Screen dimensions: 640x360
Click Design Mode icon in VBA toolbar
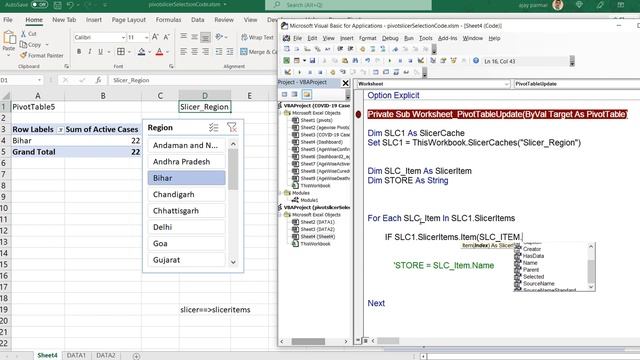tap(421, 61)
